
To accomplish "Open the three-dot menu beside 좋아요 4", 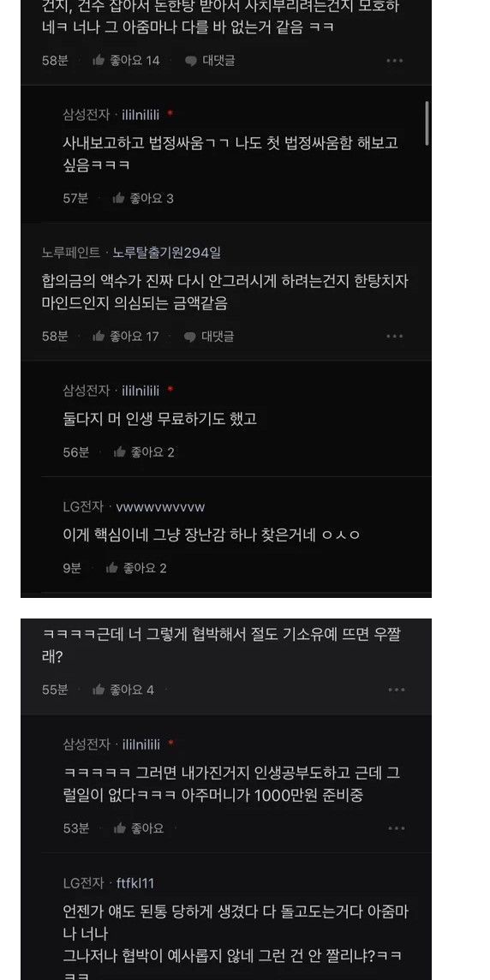I will click(x=397, y=690).
